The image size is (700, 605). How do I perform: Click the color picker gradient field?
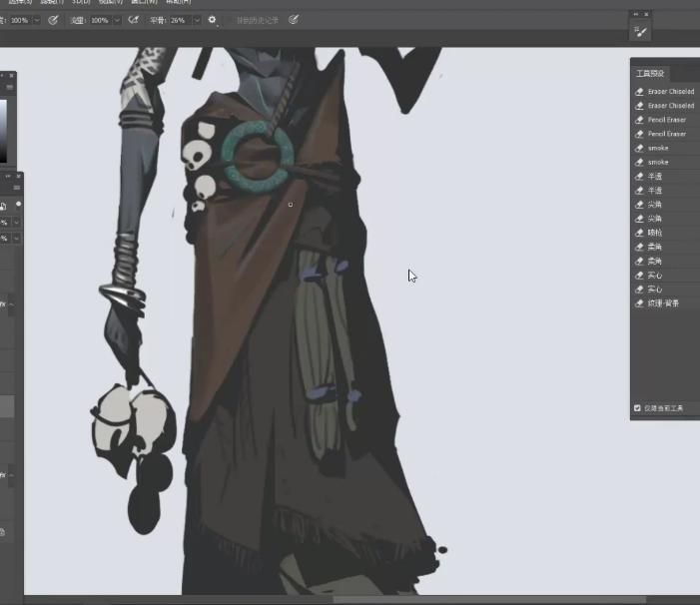(3, 130)
